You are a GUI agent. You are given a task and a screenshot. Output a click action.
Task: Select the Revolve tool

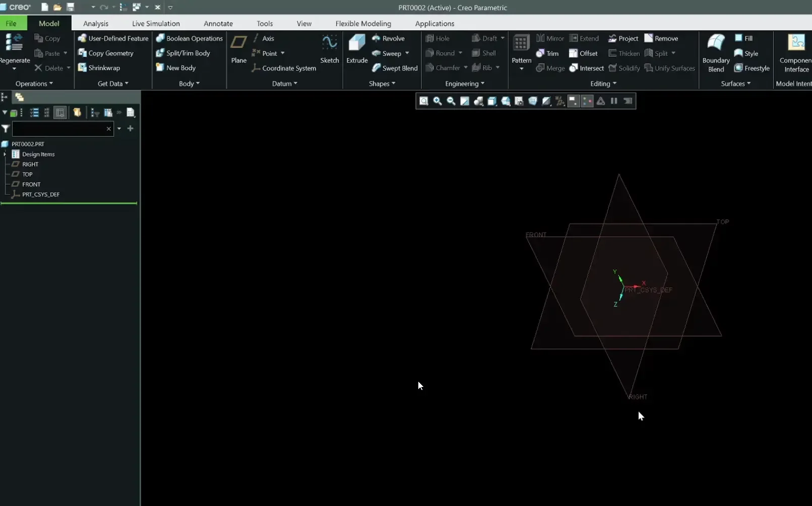(388, 38)
